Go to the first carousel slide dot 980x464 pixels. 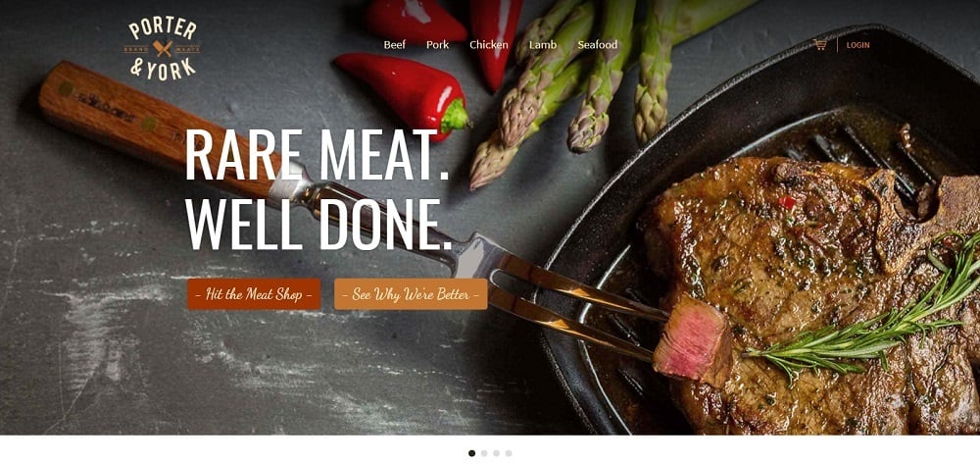pos(472,453)
